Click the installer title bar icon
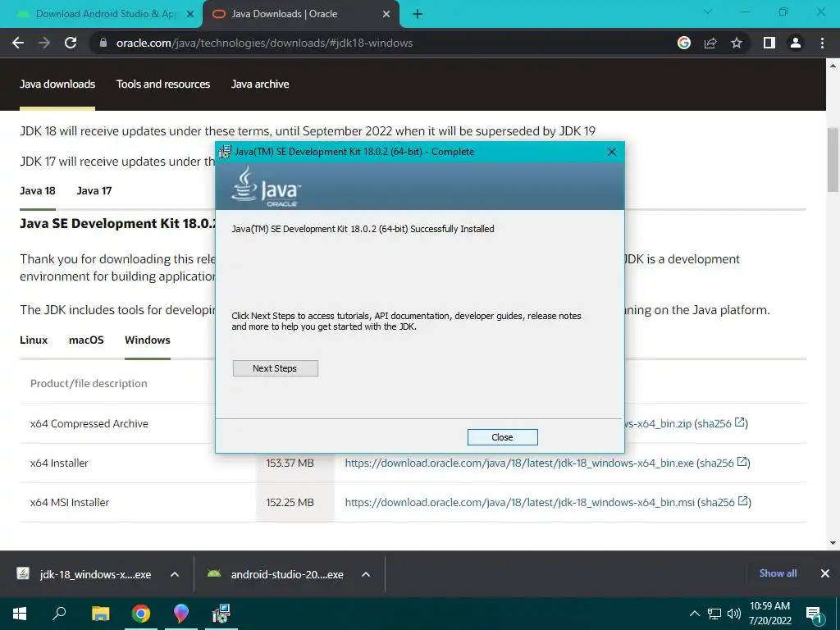The width and height of the screenshot is (840, 630). coord(225,152)
